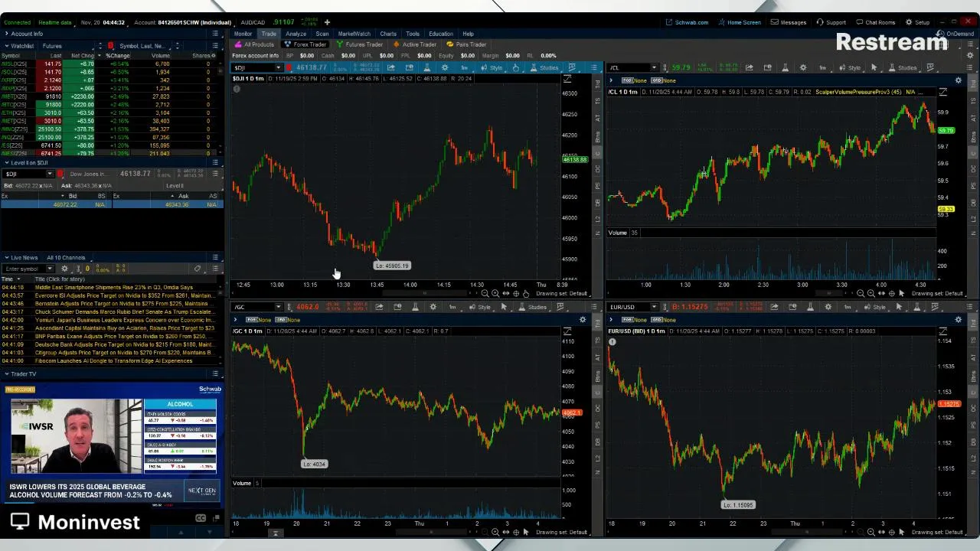Click /CL chart Volume study label

click(x=617, y=233)
